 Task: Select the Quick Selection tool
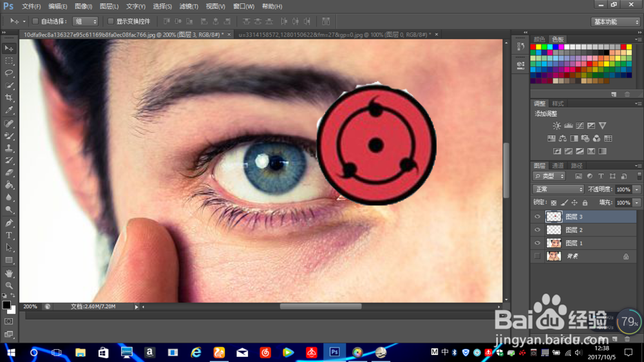pyautogui.click(x=9, y=86)
